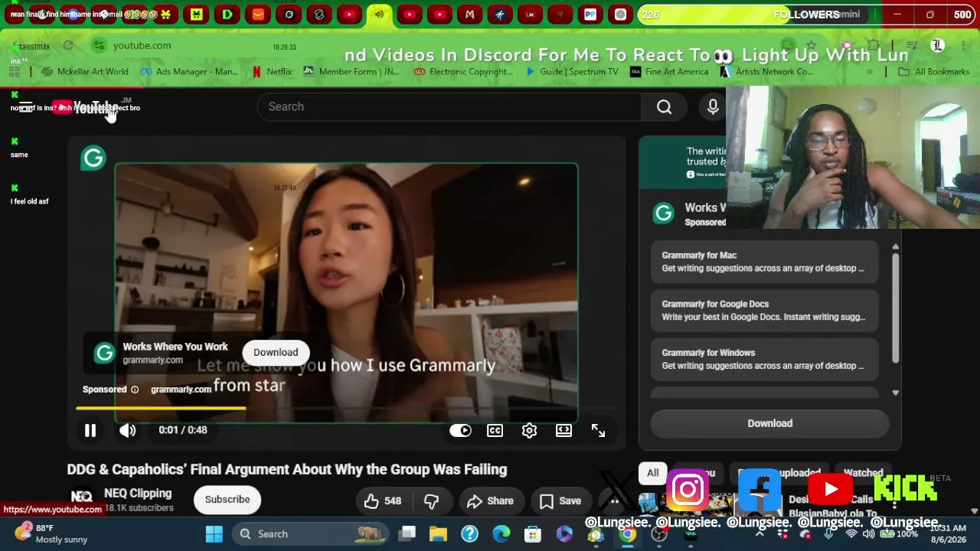Select the All filter chip

click(652, 473)
